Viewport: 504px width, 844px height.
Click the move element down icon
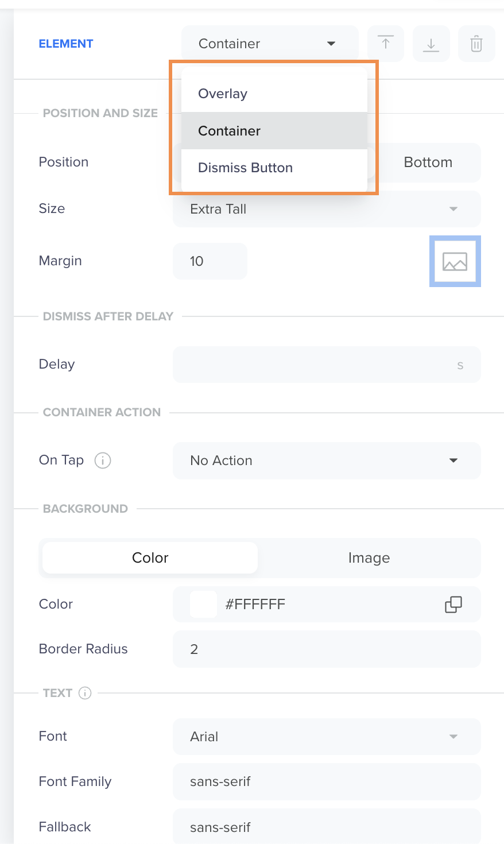pos(431,44)
